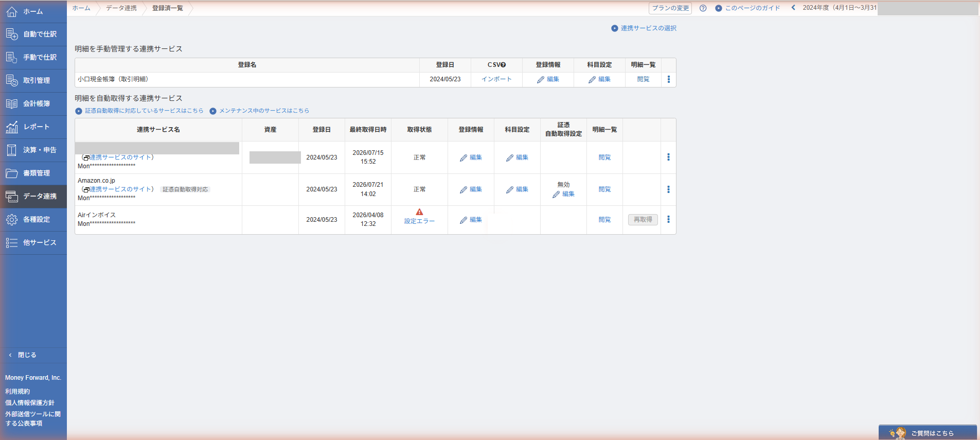Open このページのガイド

[x=747, y=8]
